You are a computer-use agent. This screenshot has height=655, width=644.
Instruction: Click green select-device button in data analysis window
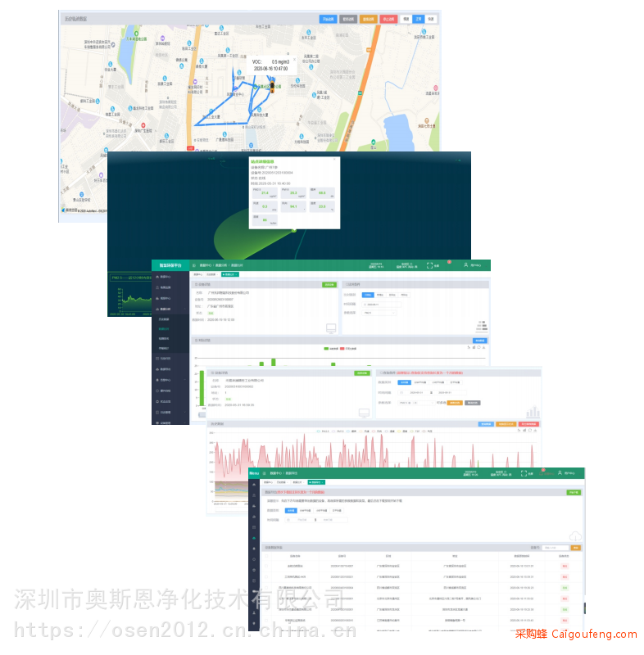pos(329,284)
